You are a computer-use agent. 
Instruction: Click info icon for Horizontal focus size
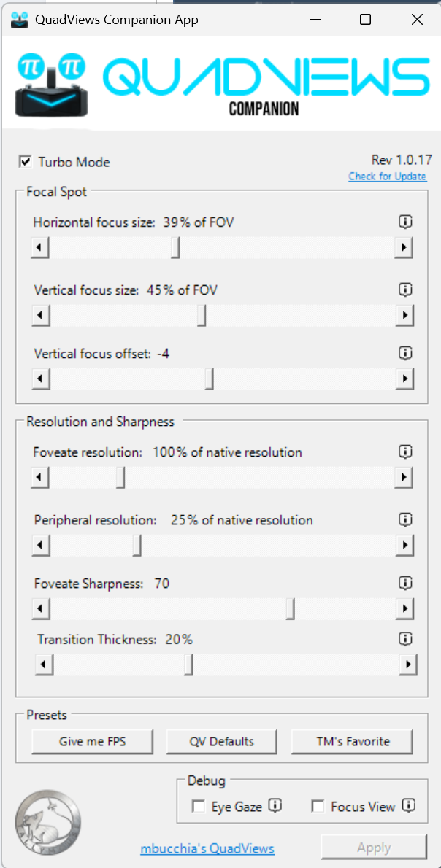[x=406, y=222]
